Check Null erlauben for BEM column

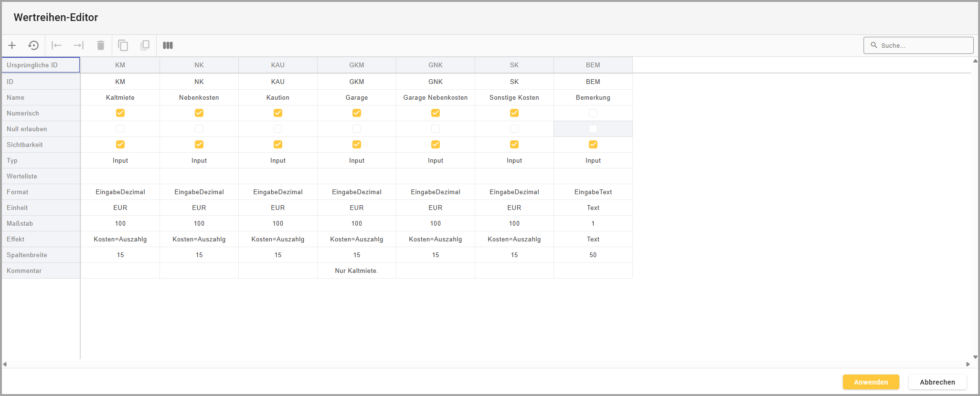point(593,129)
